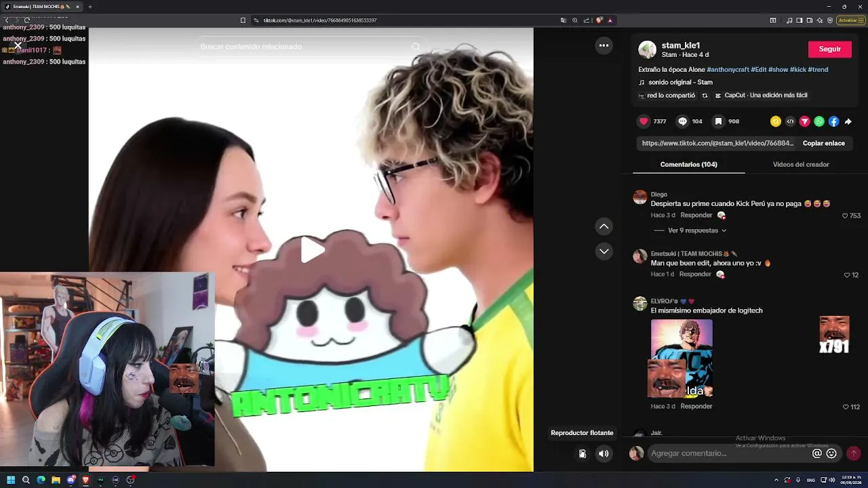The image size is (868, 488).
Task: Repost the video using the yellow repost icon
Action: (776, 121)
